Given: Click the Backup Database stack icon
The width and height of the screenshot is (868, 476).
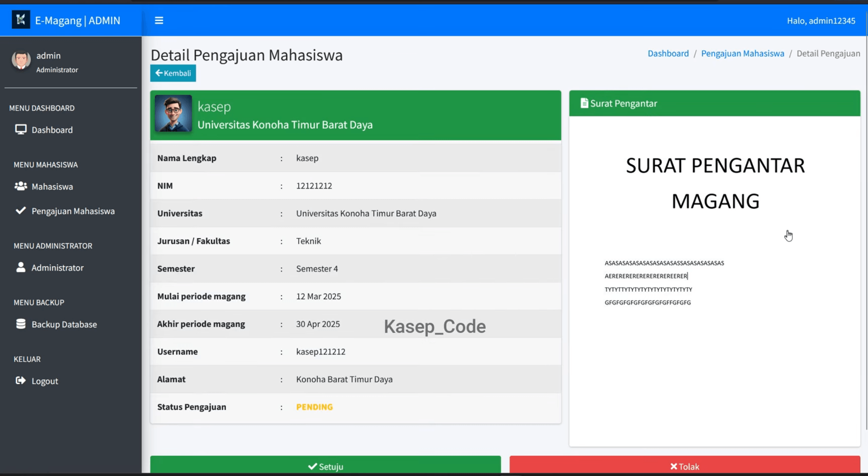Looking at the screenshot, I should pyautogui.click(x=21, y=324).
